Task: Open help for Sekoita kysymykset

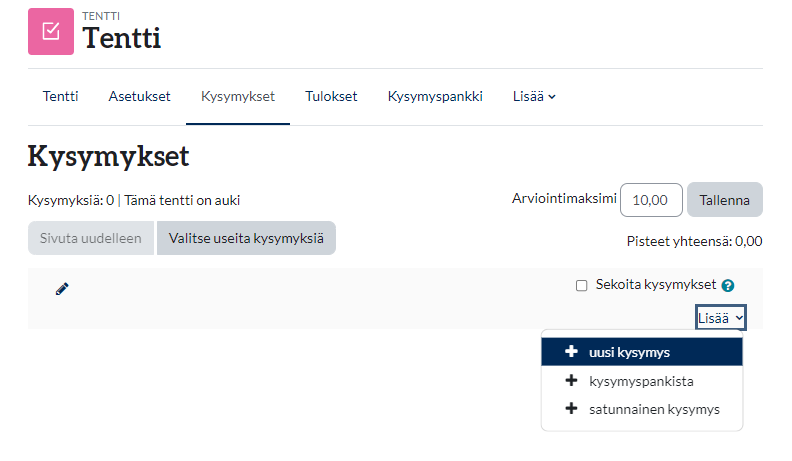Action: 728,286
